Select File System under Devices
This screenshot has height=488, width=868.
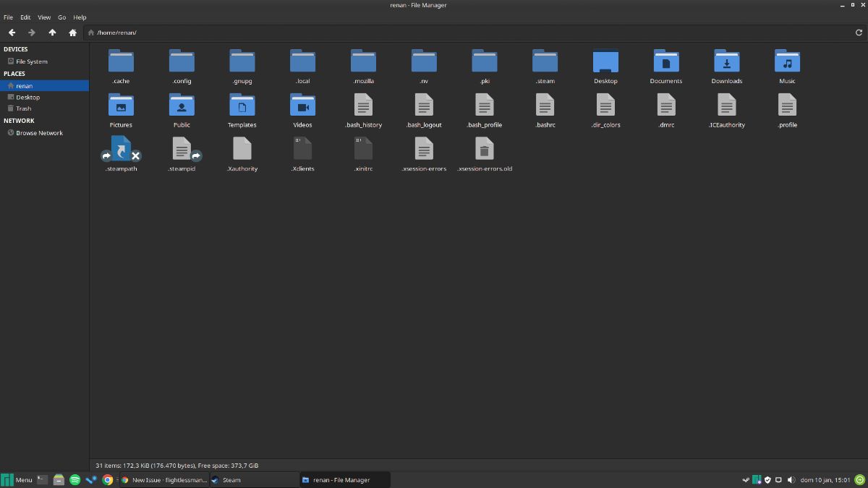tap(31, 61)
